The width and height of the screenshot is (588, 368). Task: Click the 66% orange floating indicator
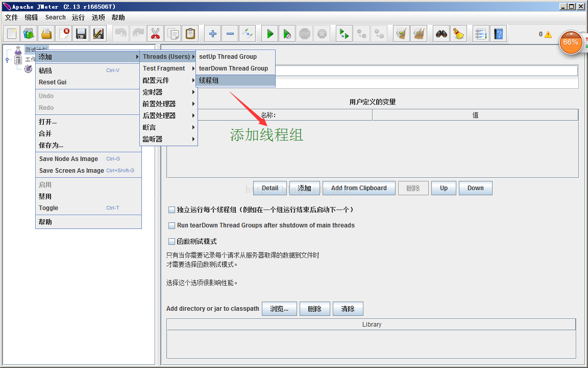pos(570,42)
